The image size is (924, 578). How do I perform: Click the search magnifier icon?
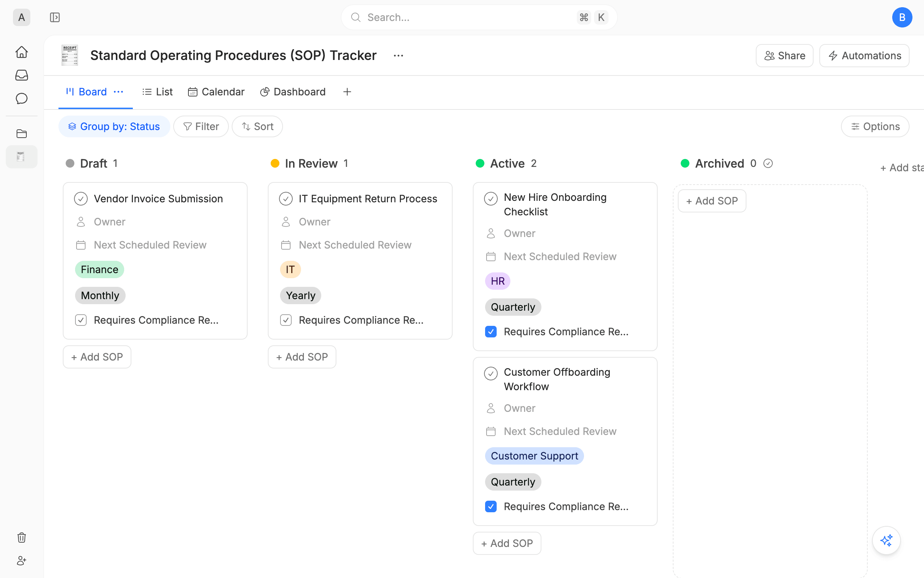pos(356,17)
